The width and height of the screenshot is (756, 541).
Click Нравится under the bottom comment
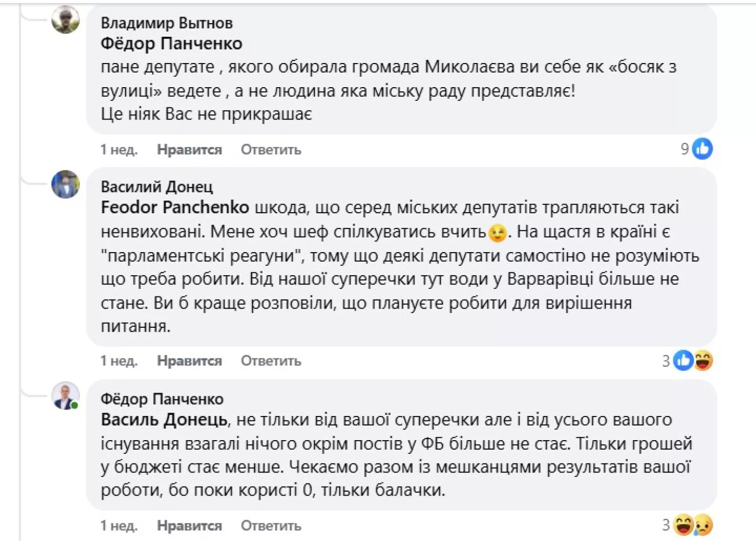189,525
